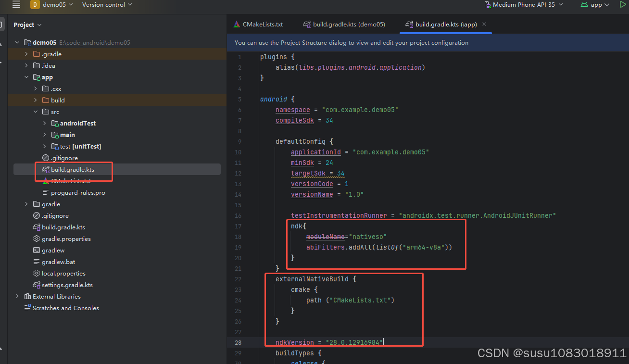This screenshot has width=629, height=364.
Task: Open the hamburger main menu icon
Action: click(x=16, y=5)
